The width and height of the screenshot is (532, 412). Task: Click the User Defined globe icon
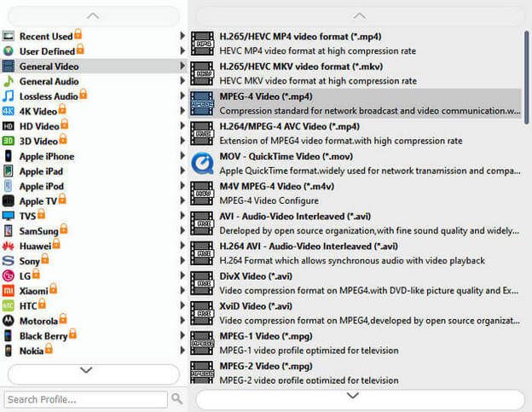point(9,51)
